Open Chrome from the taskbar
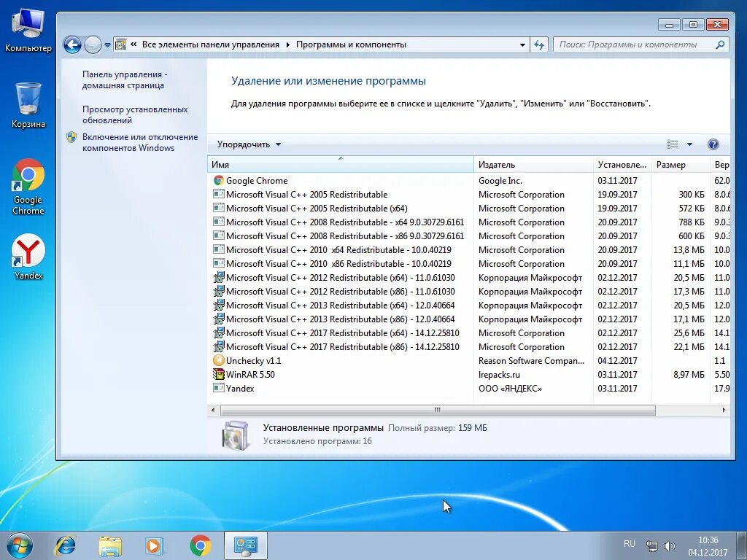 pos(200,545)
